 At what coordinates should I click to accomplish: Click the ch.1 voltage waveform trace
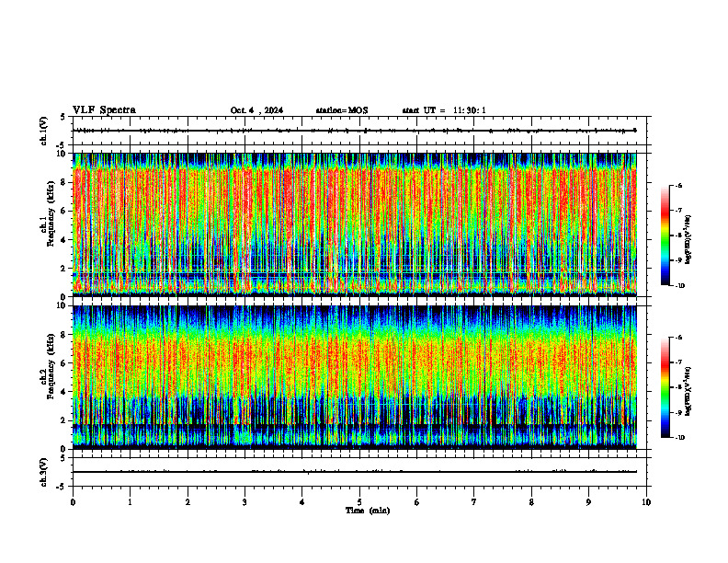355,131
